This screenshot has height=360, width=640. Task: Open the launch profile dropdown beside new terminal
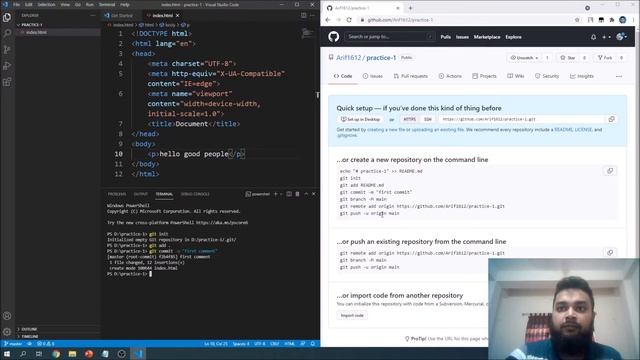[281, 194]
